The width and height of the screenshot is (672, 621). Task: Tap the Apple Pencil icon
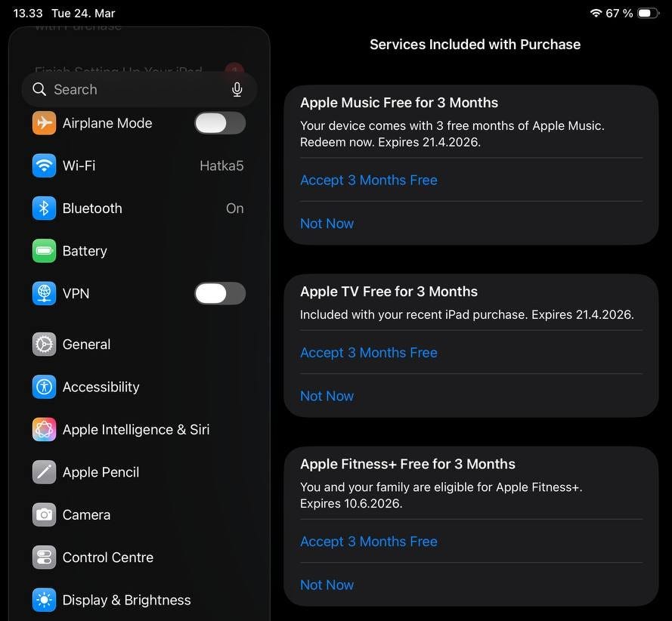(44, 472)
